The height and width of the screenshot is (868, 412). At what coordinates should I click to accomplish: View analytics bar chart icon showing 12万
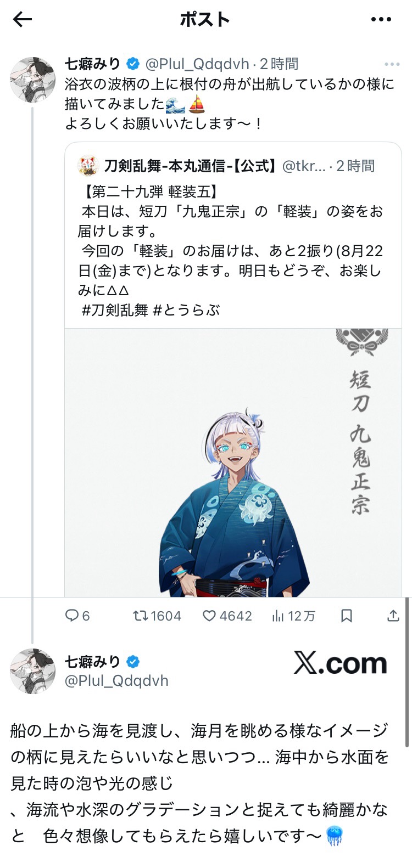294,616
